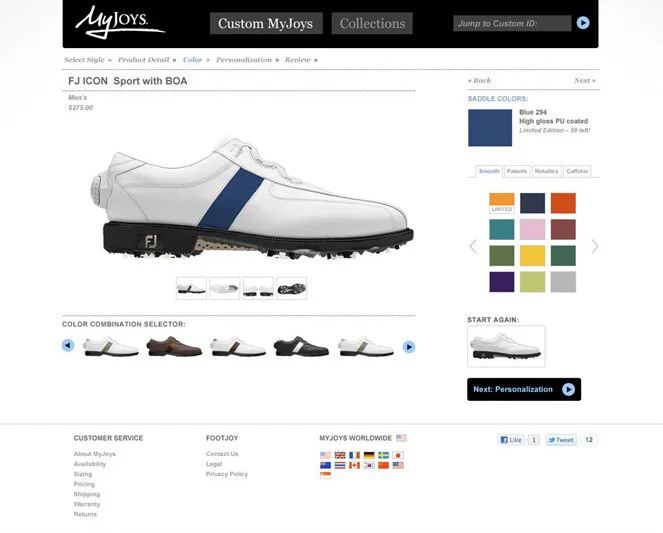Select the yellow color swatch
This screenshot has height=533, width=663.
pos(532,256)
